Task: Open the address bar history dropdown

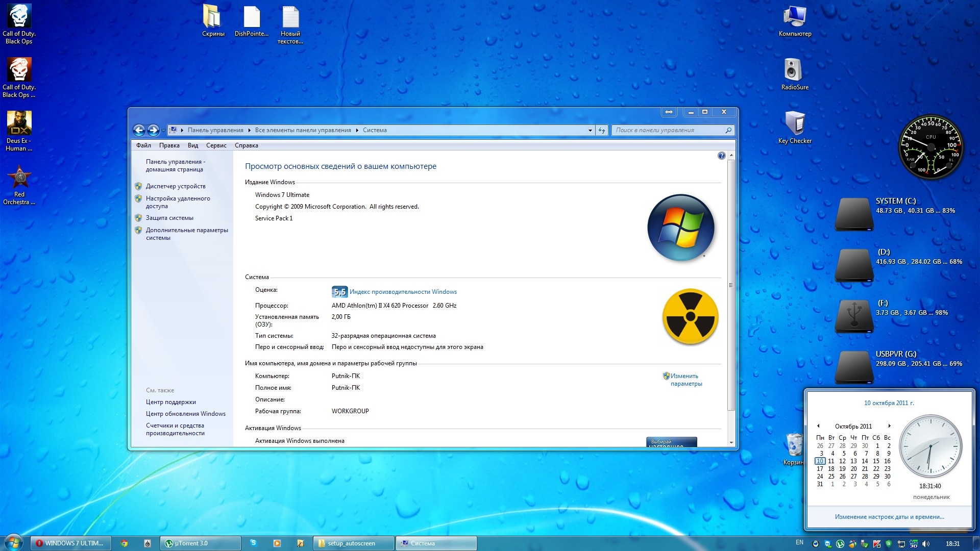Action: pyautogui.click(x=590, y=130)
